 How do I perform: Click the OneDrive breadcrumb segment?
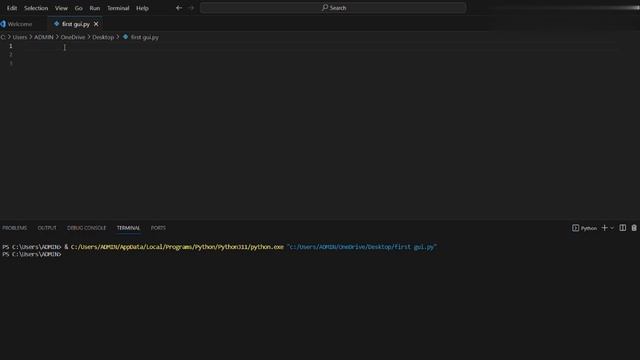pos(73,37)
